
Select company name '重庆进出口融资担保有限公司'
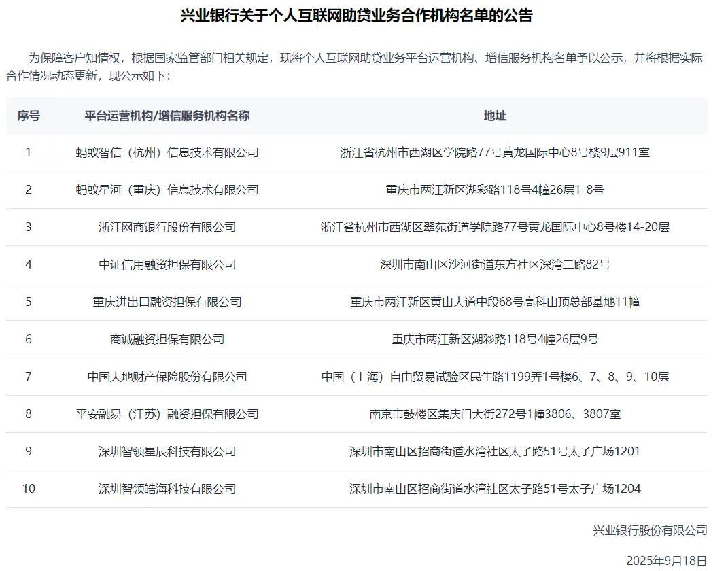coord(167,302)
